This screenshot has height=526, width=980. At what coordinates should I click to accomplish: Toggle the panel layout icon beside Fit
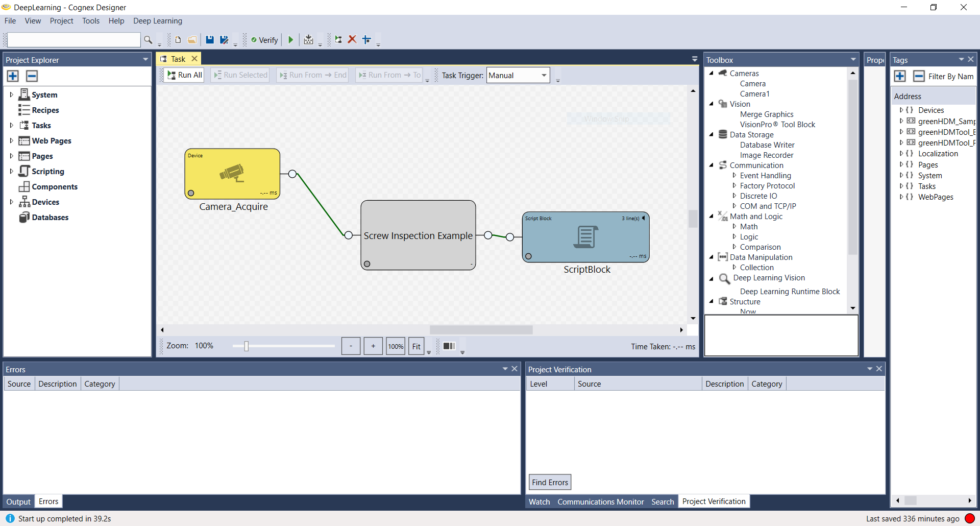click(449, 346)
